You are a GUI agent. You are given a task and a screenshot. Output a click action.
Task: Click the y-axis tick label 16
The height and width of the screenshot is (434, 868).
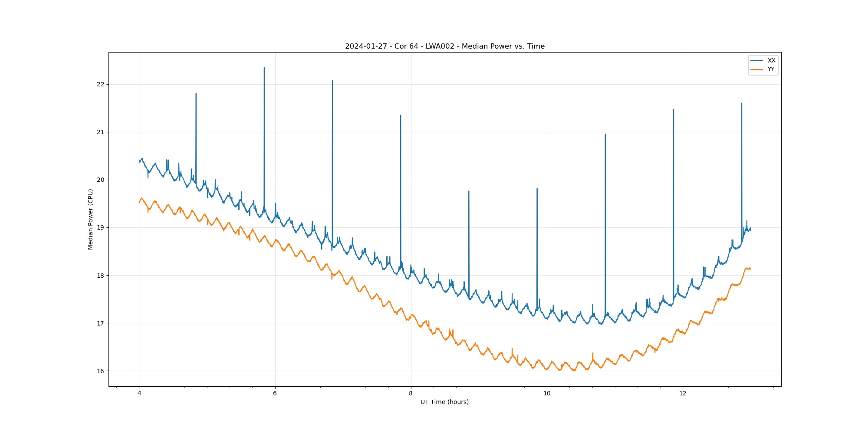101,371
